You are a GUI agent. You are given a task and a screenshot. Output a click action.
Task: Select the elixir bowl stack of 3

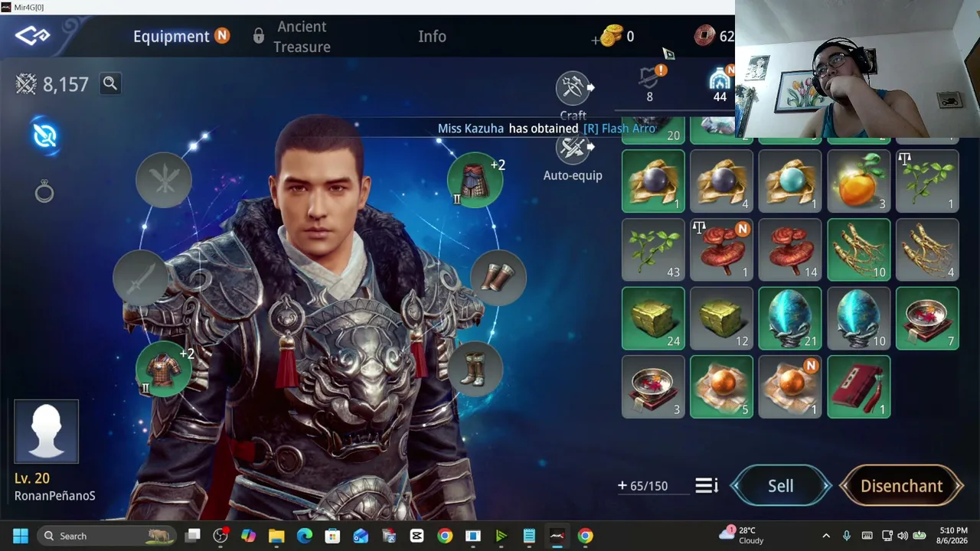coord(653,387)
